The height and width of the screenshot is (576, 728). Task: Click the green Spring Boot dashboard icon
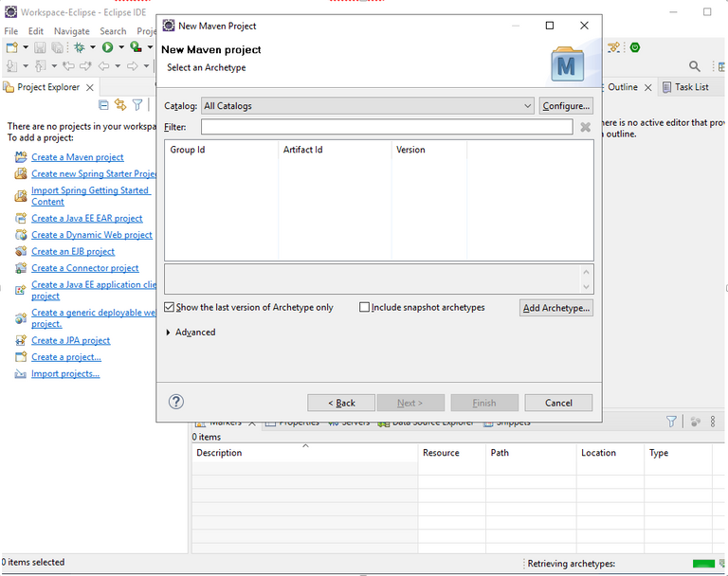coord(635,47)
